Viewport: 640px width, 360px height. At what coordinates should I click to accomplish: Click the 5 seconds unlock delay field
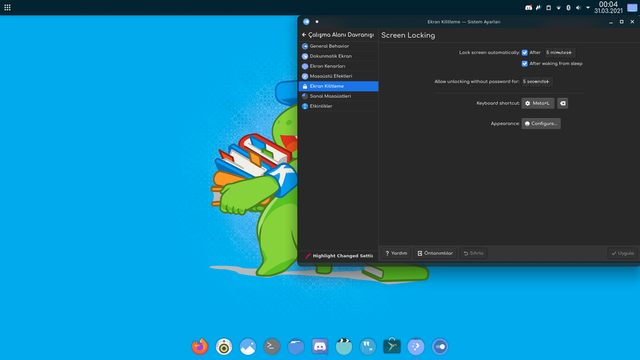537,82
